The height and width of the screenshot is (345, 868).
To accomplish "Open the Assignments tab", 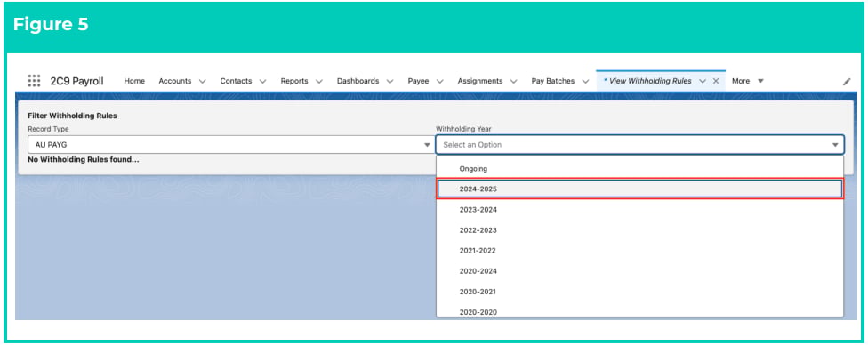I will (x=480, y=81).
